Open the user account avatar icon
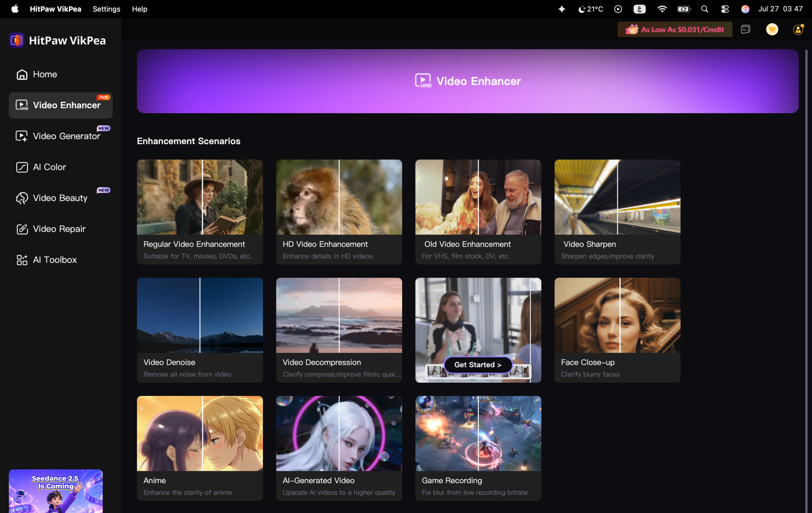Screen dimensions: 812x513 (798, 29)
